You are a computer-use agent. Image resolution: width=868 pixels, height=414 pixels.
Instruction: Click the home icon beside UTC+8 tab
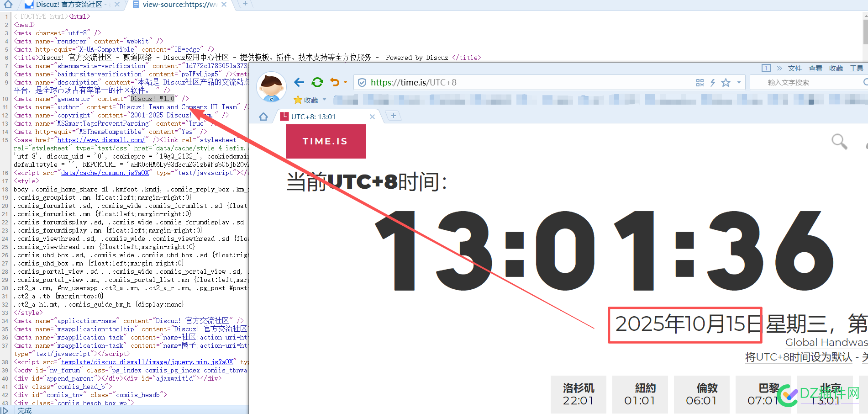(x=263, y=117)
